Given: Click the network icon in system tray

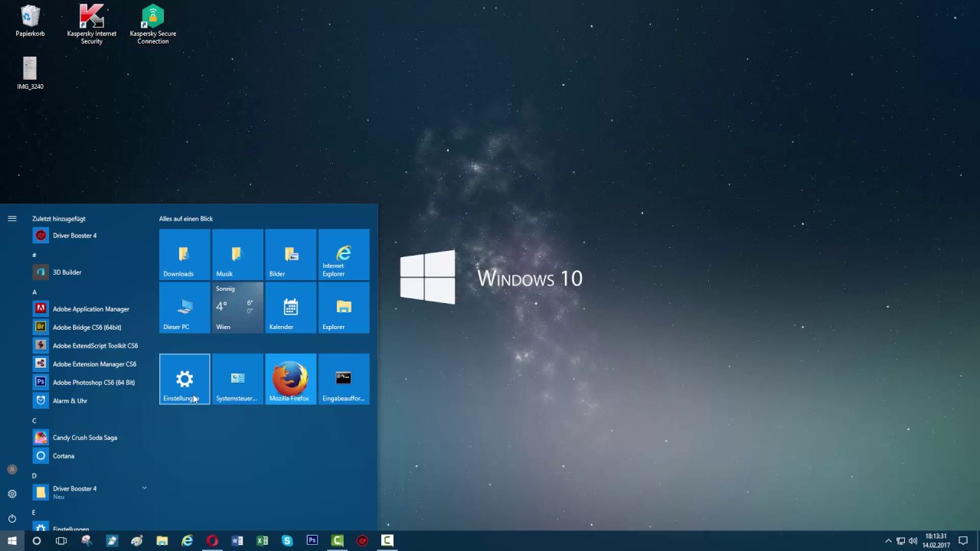Looking at the screenshot, I should pos(900,541).
